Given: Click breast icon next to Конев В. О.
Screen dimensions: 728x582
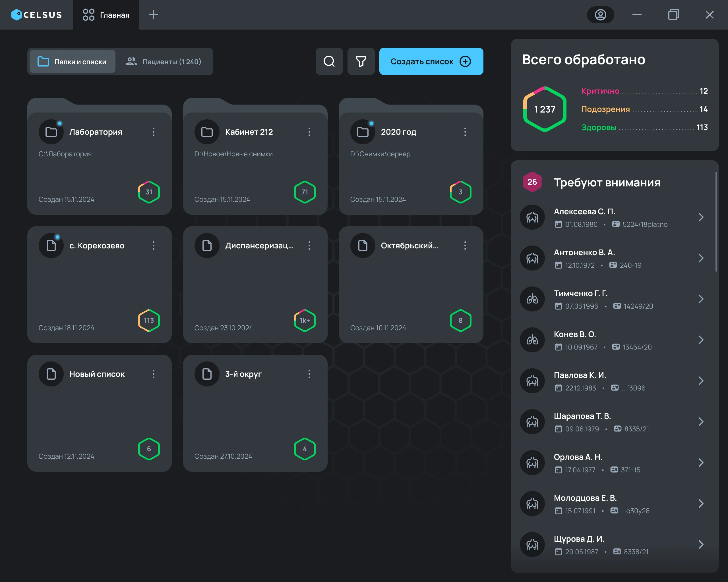Looking at the screenshot, I should point(532,340).
